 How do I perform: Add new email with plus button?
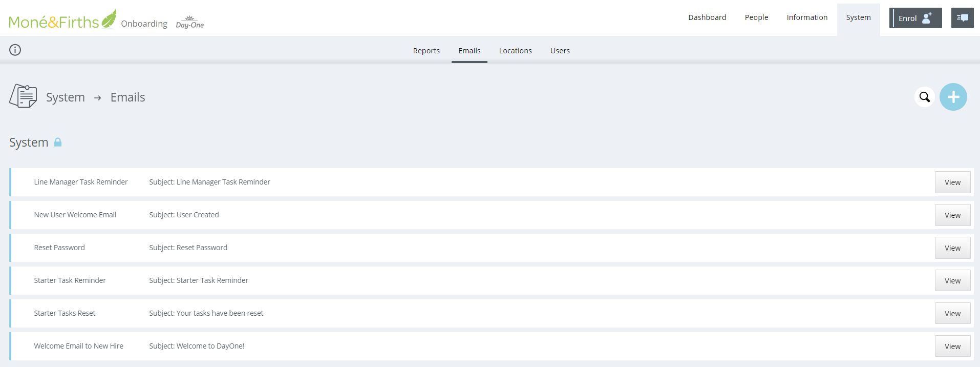click(953, 97)
